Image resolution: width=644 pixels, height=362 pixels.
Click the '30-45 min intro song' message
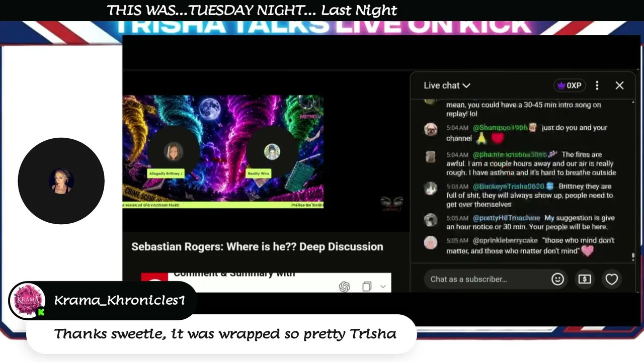point(523,109)
